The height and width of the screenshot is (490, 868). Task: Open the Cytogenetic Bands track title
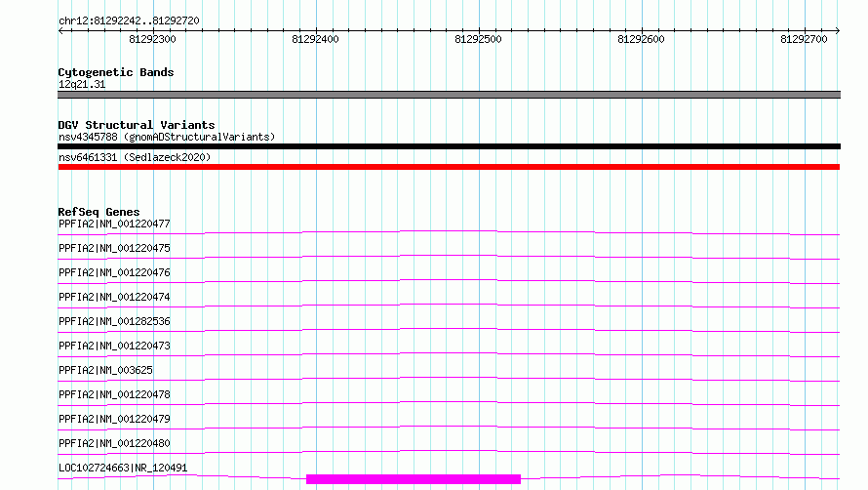(x=116, y=72)
